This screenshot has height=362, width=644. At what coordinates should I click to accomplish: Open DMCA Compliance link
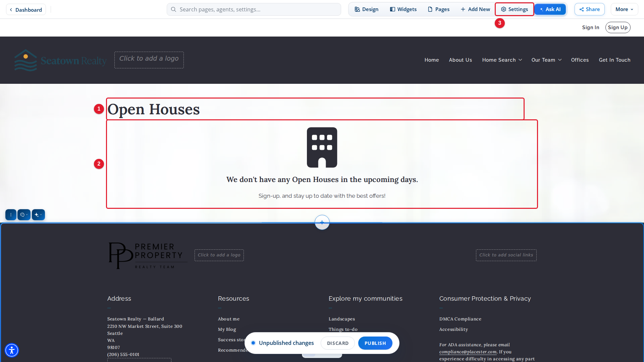click(460, 319)
